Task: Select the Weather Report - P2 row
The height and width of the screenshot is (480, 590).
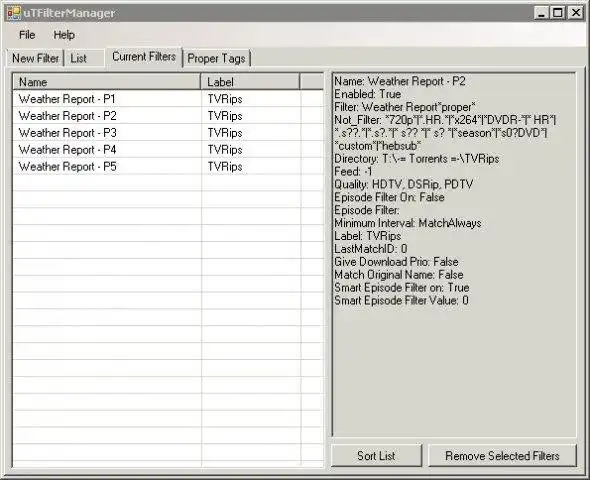Action: (x=168, y=116)
